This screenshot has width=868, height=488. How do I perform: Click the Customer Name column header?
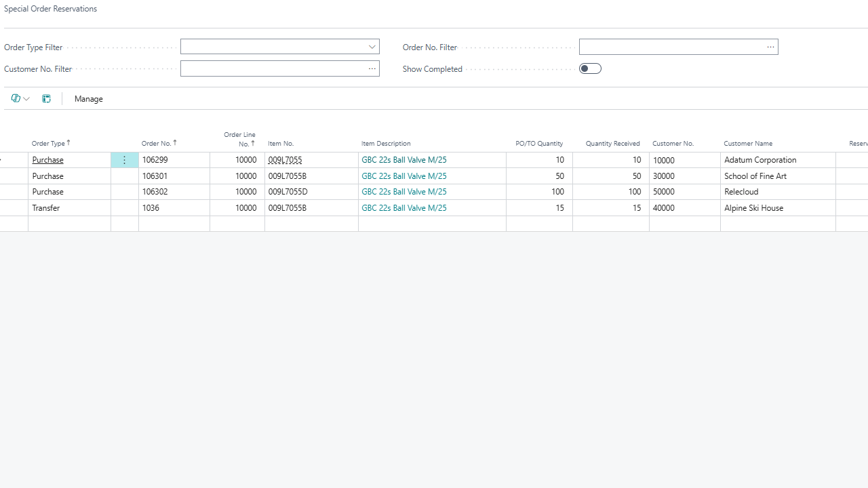click(747, 144)
